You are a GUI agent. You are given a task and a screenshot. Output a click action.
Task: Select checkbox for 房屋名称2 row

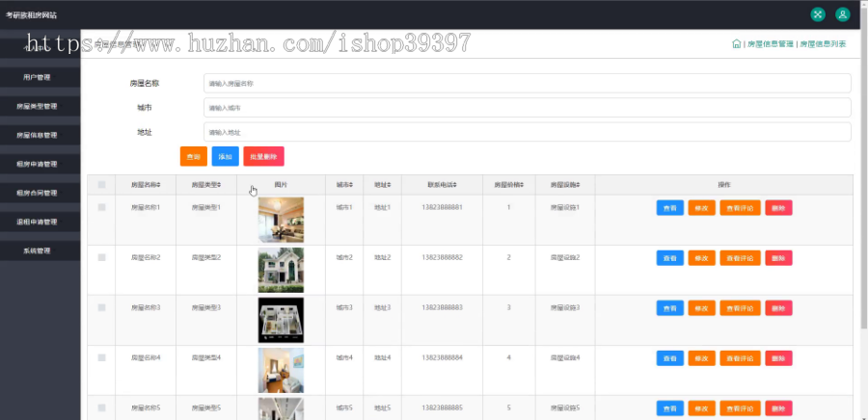coord(102,257)
